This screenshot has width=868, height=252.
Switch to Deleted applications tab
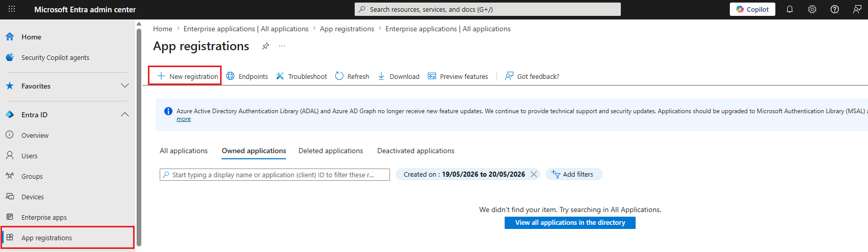tap(331, 151)
